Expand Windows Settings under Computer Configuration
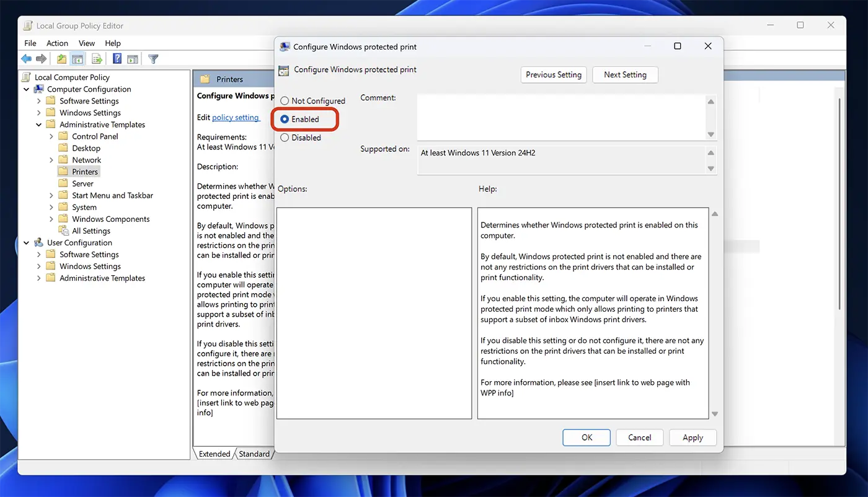 [x=39, y=113]
